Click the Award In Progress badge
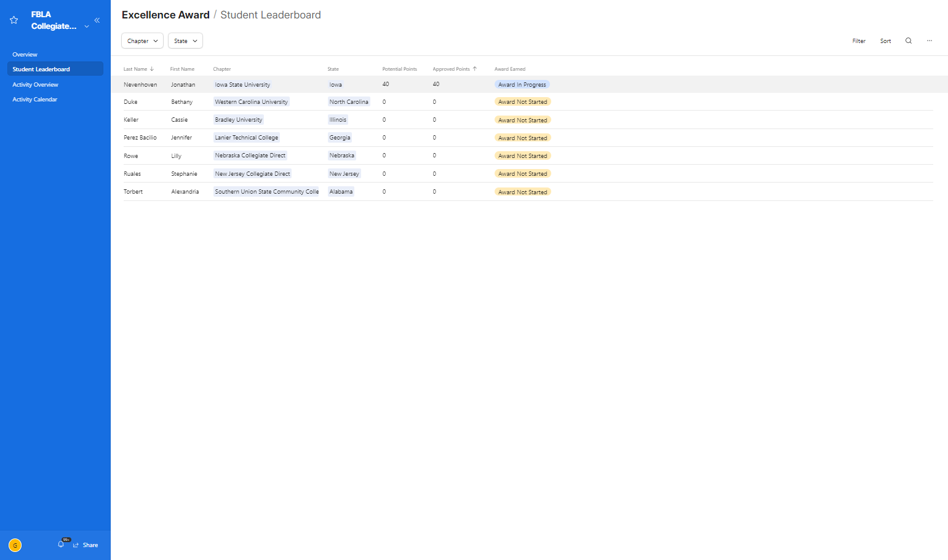The width and height of the screenshot is (948, 560). point(522,85)
